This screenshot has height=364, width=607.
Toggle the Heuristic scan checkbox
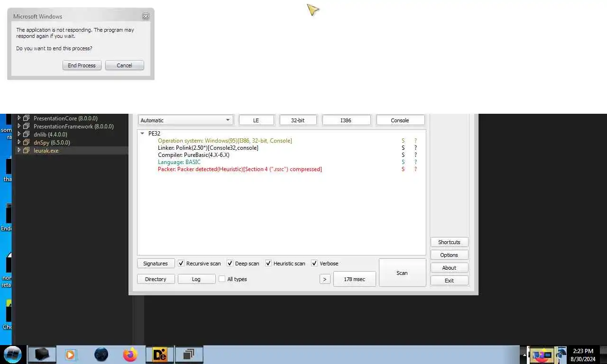pos(268,263)
